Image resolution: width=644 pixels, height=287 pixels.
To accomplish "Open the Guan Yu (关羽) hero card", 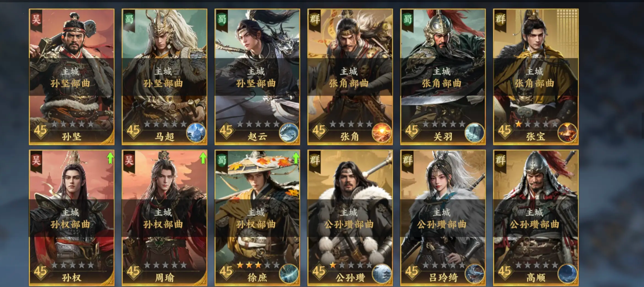I will click(x=443, y=77).
